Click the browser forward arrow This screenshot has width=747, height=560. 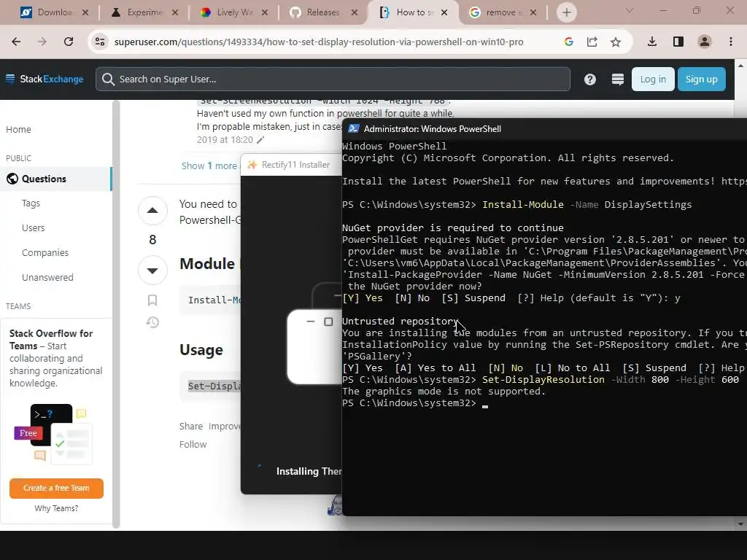42,42
